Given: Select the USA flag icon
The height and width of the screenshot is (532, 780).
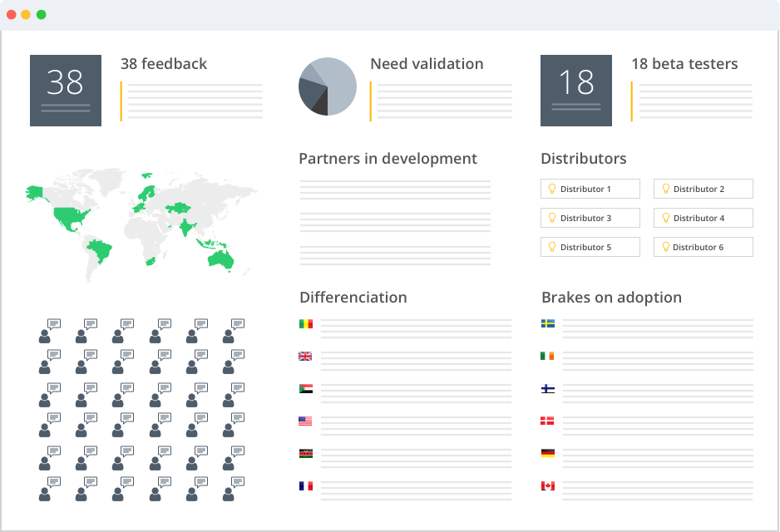Looking at the screenshot, I should pyautogui.click(x=305, y=421).
